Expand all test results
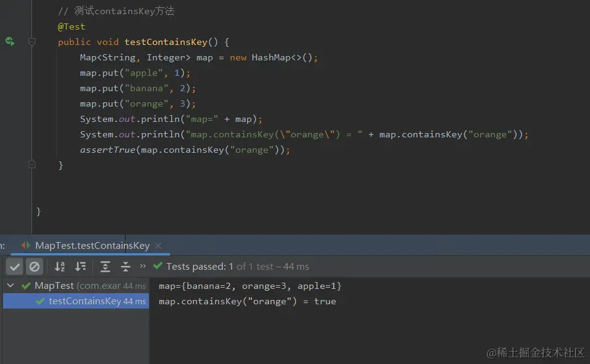The width and height of the screenshot is (590, 364). 105,267
